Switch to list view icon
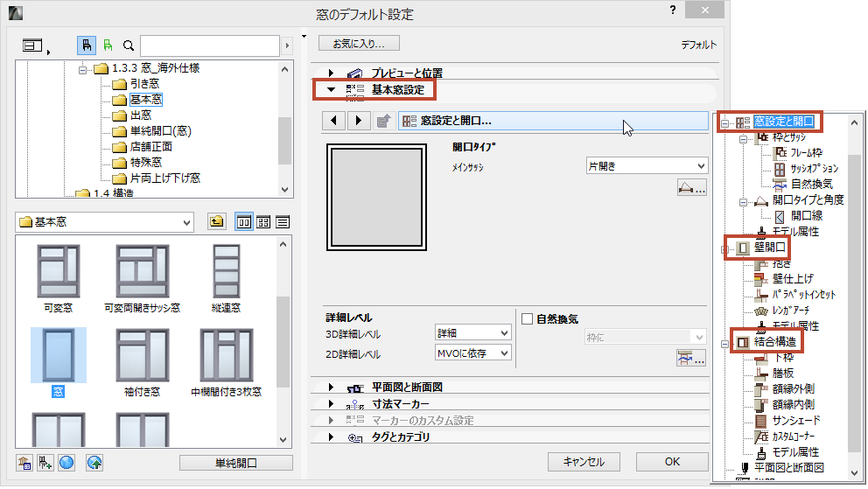Image resolution: width=868 pixels, height=489 pixels. 283,222
